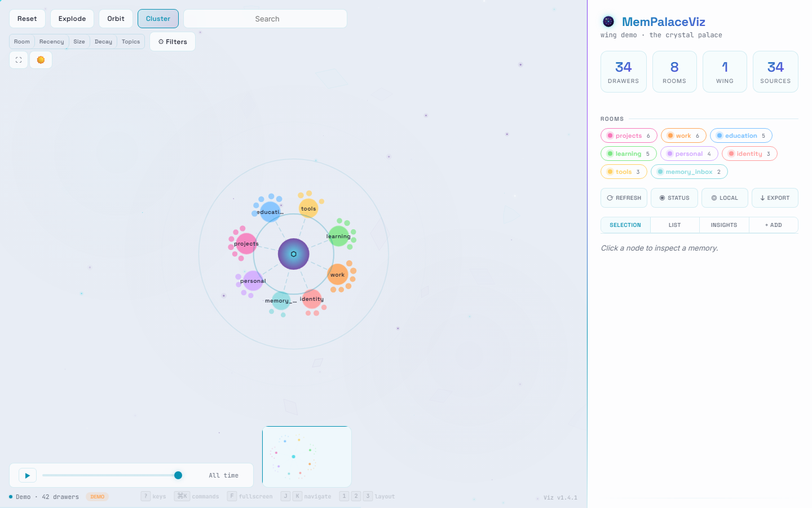Click the 34 Sources stat card
812x508 pixels.
775,72
